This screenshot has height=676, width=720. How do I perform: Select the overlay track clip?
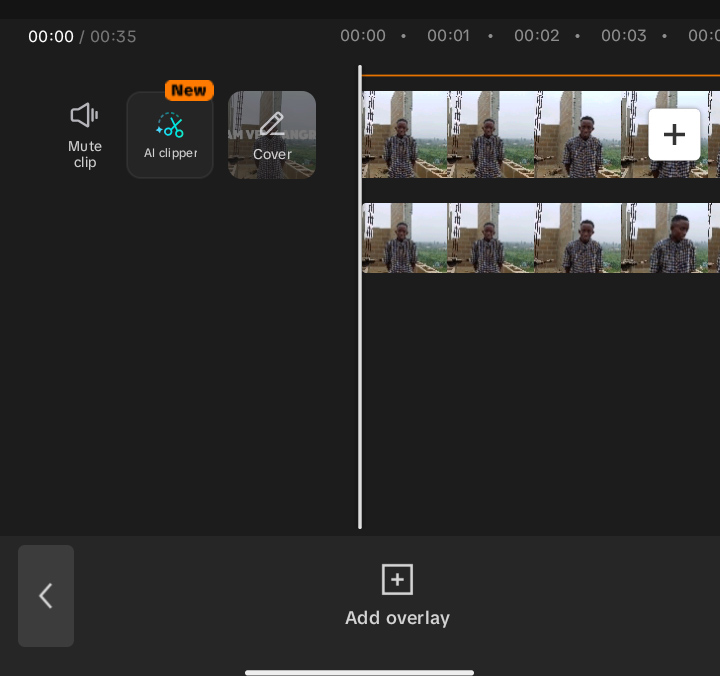(541, 238)
